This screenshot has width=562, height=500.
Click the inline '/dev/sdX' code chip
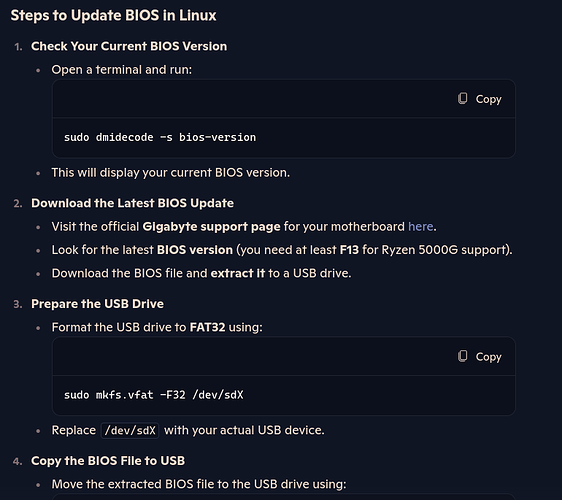(x=130, y=430)
